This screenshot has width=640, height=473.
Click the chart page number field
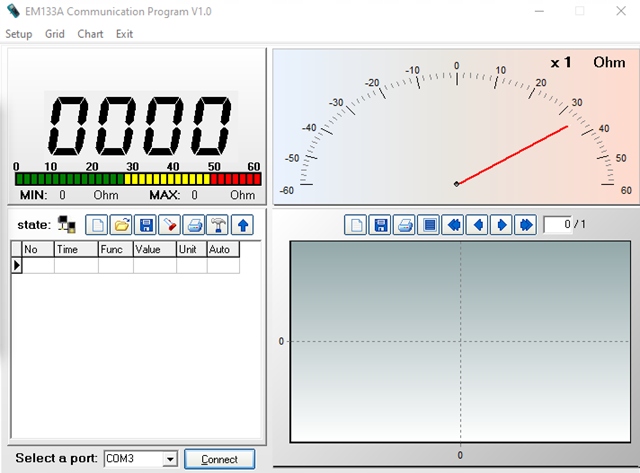pos(558,224)
